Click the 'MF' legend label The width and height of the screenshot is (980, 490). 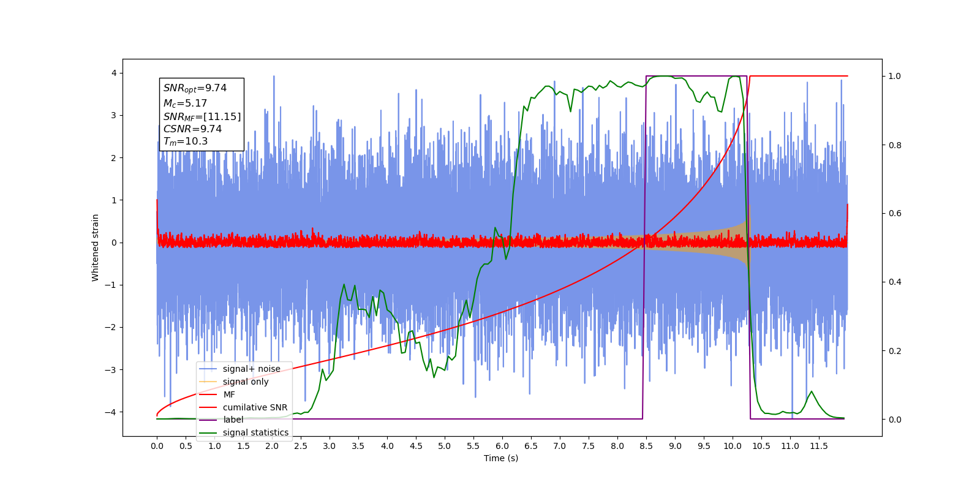229,394
